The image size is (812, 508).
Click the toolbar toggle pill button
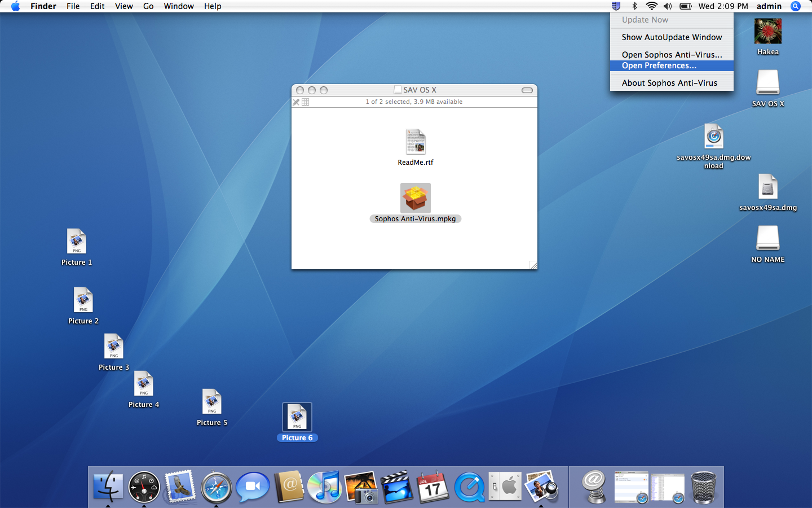coord(527,90)
